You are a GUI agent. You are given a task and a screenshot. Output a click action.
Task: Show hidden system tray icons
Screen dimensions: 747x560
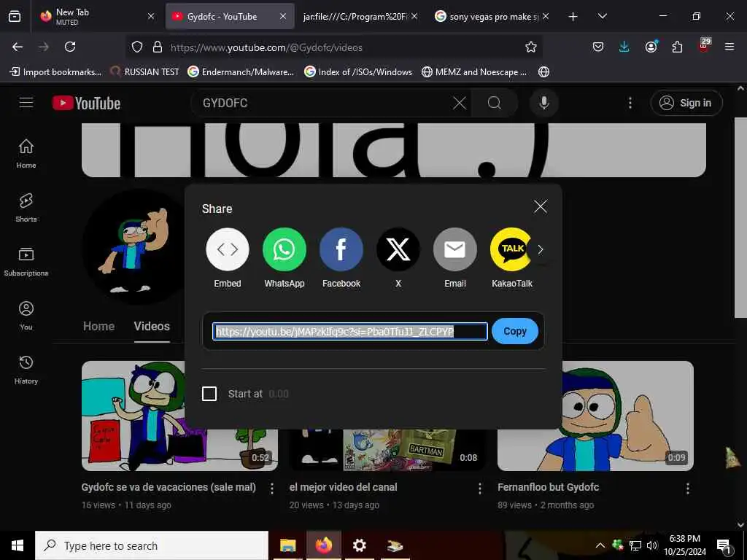[x=600, y=545]
